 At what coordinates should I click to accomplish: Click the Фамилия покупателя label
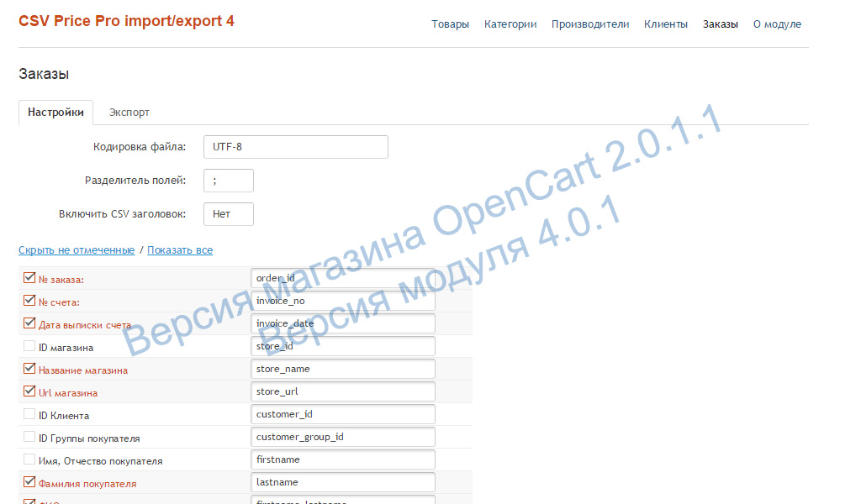(87, 484)
